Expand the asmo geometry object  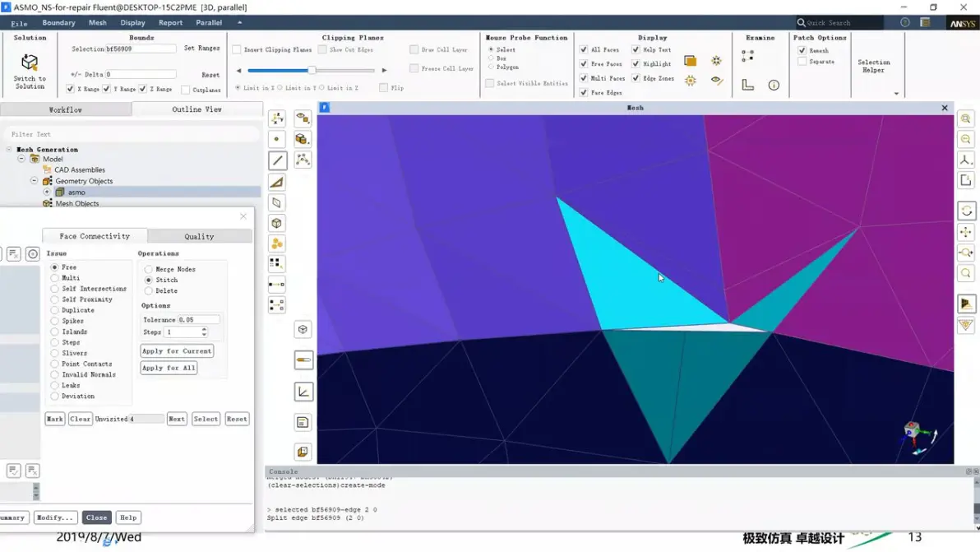point(47,192)
